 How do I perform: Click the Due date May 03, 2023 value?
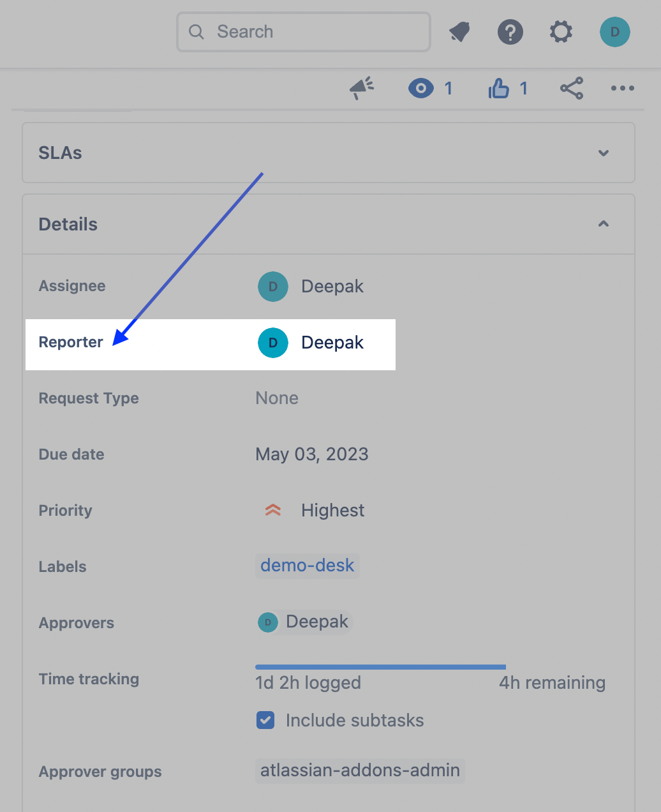click(x=312, y=455)
